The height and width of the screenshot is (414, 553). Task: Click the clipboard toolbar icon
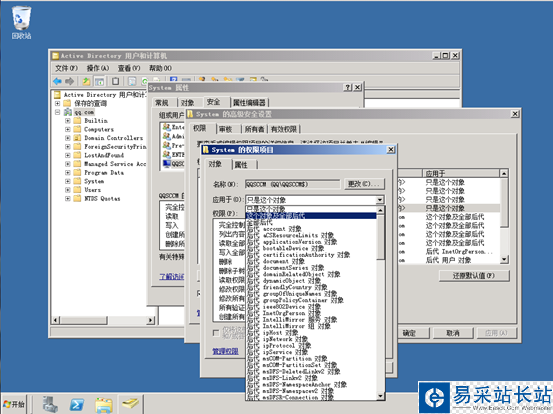[x=115, y=81]
